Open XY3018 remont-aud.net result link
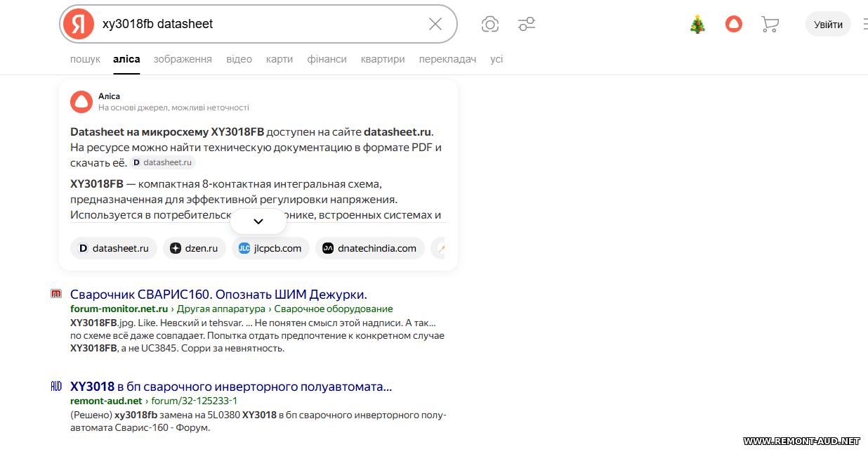868x452 pixels. (x=231, y=387)
